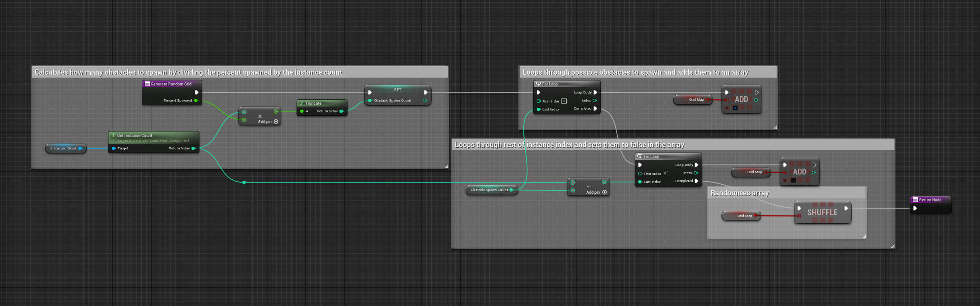This screenshot has width=980, height=306.
Task: Click first For Loop Completed pin
Action: (x=595, y=109)
